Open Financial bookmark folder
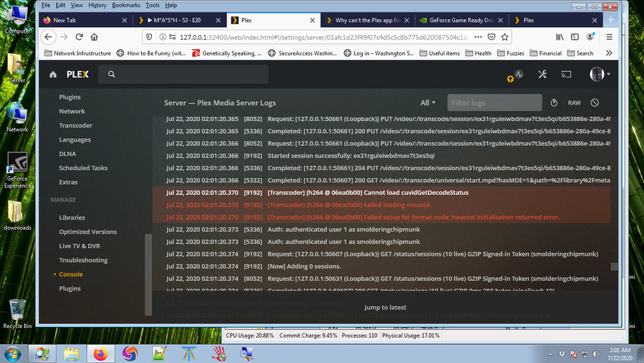644x363 pixels. click(545, 53)
